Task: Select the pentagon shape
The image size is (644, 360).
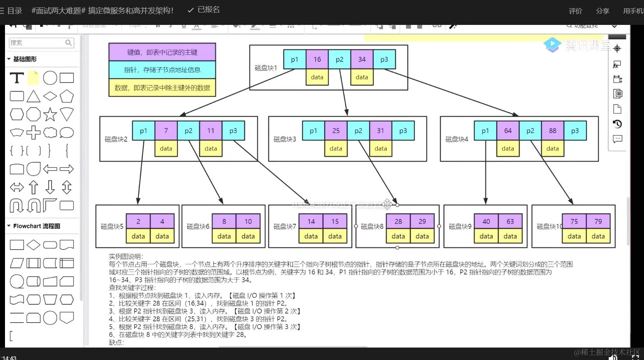Action: pyautogui.click(x=67, y=96)
